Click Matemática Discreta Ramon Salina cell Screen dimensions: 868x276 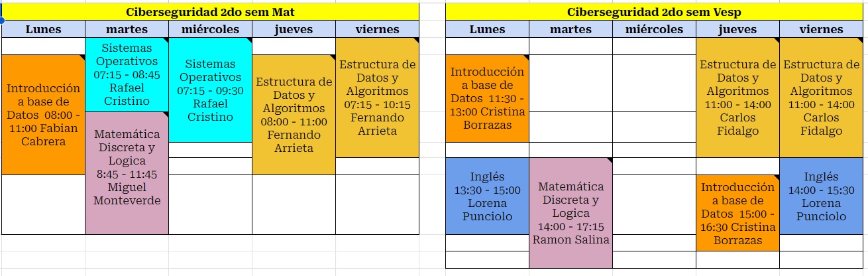pyautogui.click(x=570, y=213)
